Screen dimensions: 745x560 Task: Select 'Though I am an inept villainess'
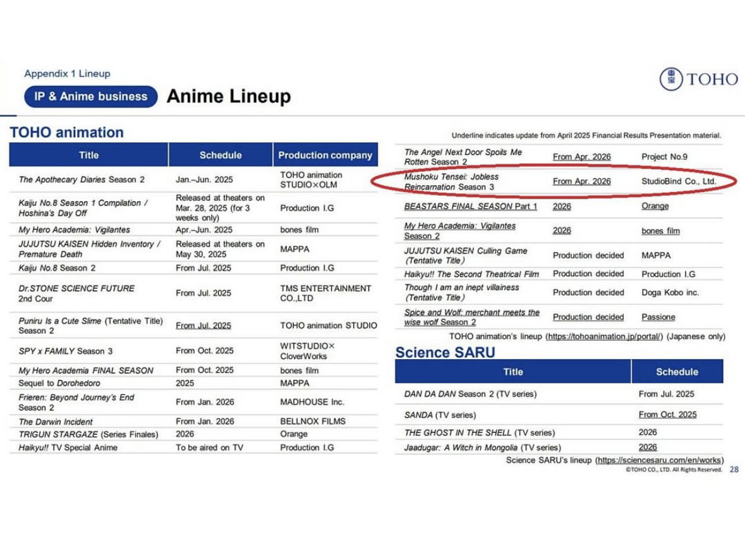click(461, 293)
